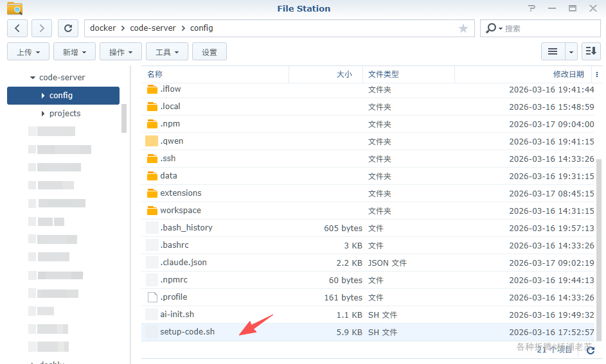This screenshot has width=606, height=364.
Task: Open the 工具 tools dropdown
Action: click(167, 52)
